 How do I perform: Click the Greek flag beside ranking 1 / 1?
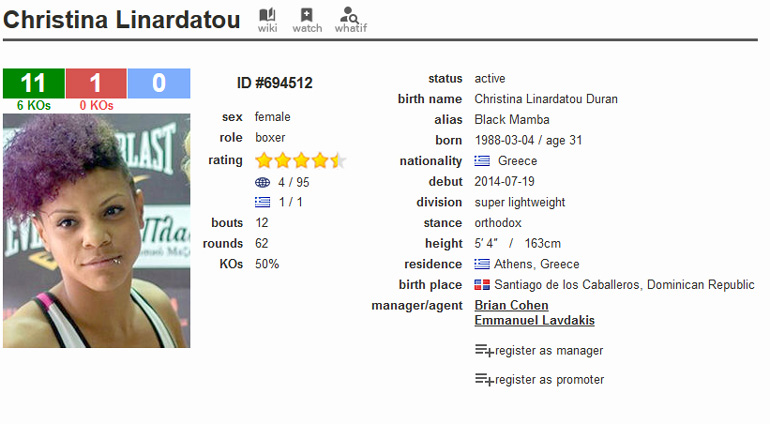(x=263, y=202)
